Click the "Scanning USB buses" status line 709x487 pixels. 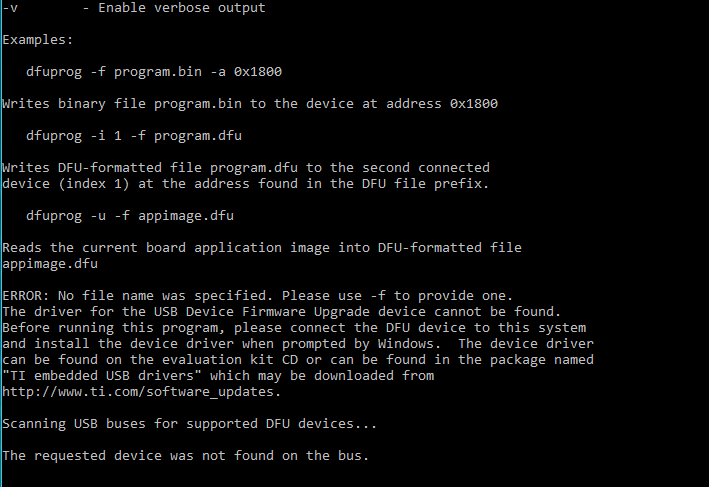(190, 424)
